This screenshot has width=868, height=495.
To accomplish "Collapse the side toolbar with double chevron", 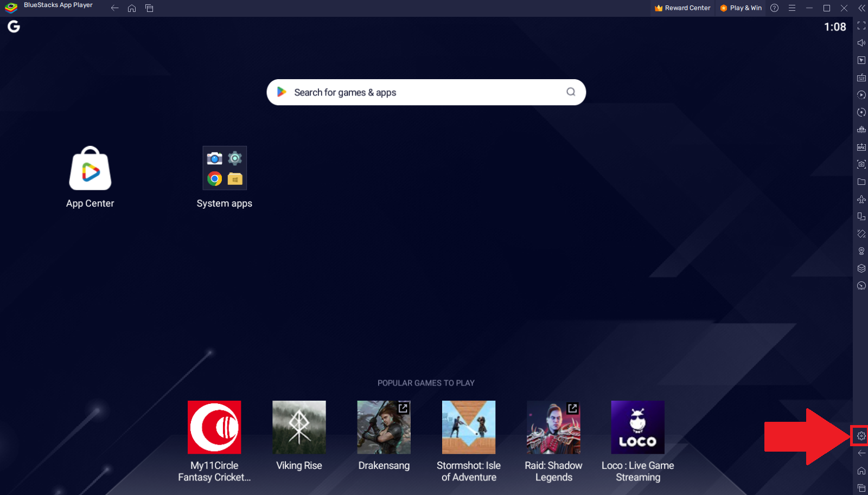I will [861, 8].
